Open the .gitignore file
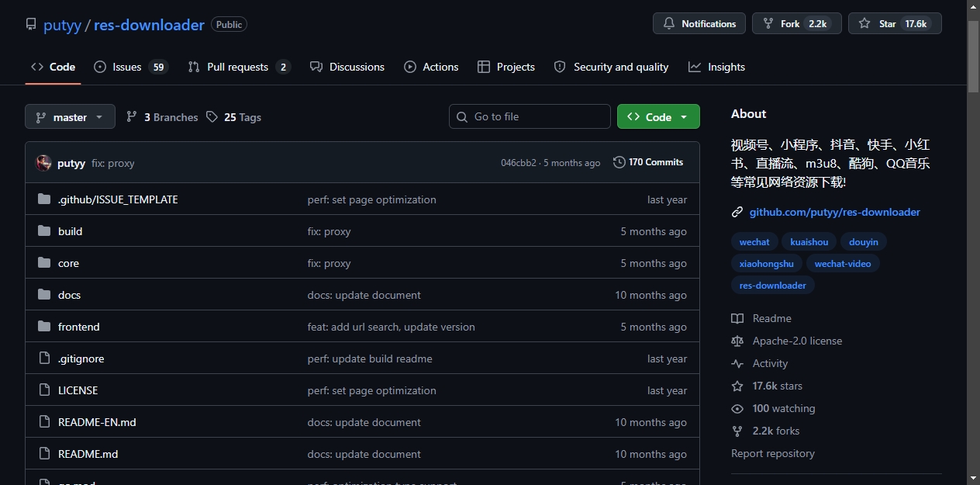Viewport: 980px width, 485px height. (x=81, y=359)
